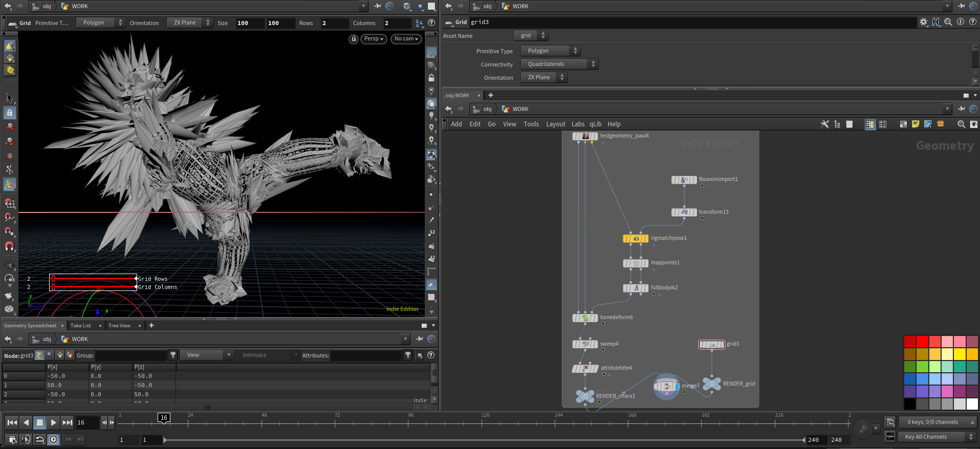Toggle real-time playback clock button
Screen dimensions: 980x449
54,439
